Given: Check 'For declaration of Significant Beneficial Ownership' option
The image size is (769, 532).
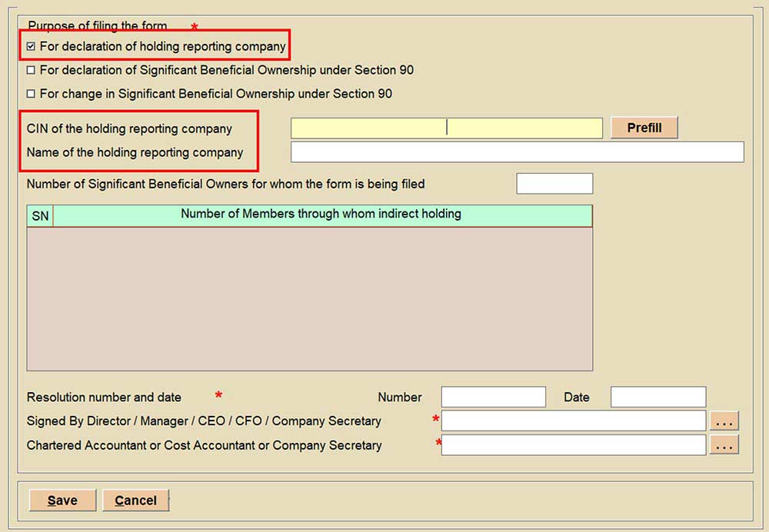Looking at the screenshot, I should pos(31,71).
